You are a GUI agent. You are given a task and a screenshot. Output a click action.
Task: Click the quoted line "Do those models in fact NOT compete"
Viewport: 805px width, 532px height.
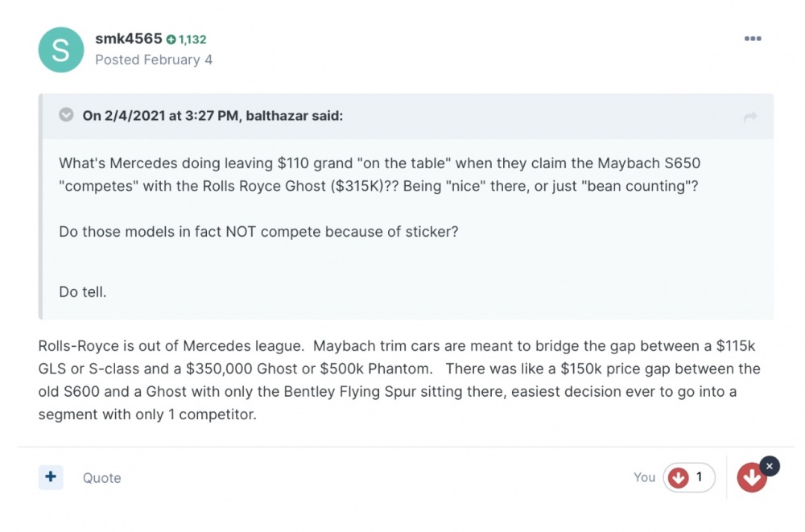[257, 233]
